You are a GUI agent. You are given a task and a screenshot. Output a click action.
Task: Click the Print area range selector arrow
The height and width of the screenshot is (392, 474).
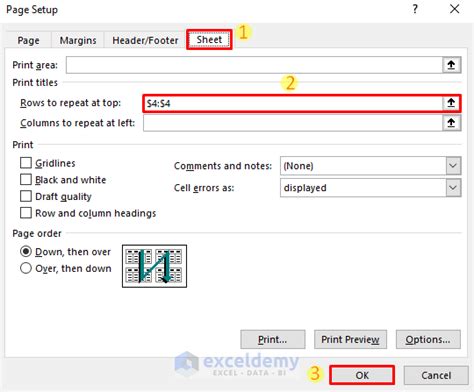tap(451, 65)
